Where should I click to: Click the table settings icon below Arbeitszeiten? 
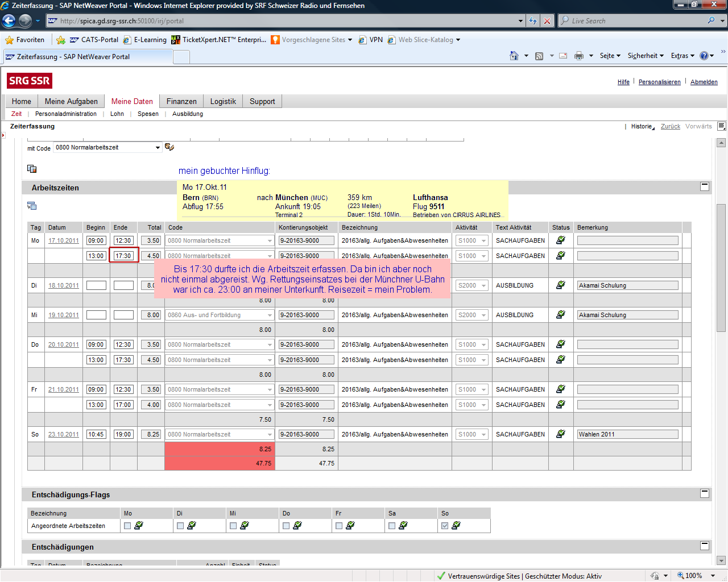(x=32, y=206)
